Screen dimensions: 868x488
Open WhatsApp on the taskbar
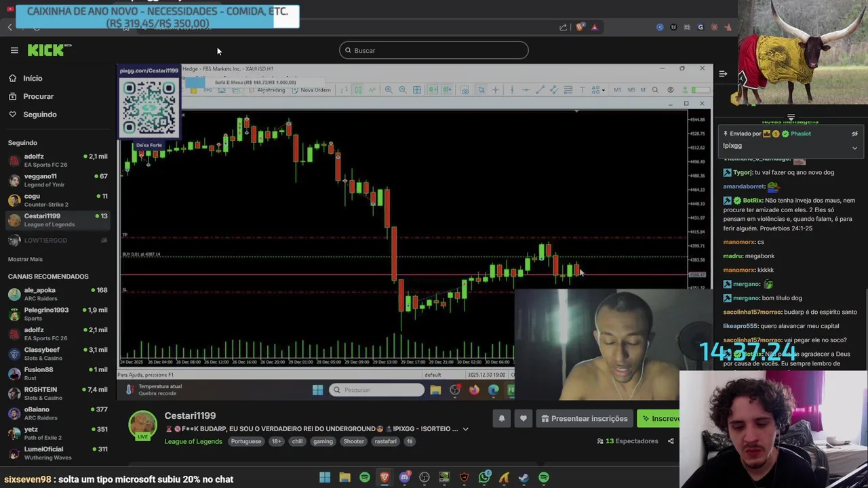point(484,478)
